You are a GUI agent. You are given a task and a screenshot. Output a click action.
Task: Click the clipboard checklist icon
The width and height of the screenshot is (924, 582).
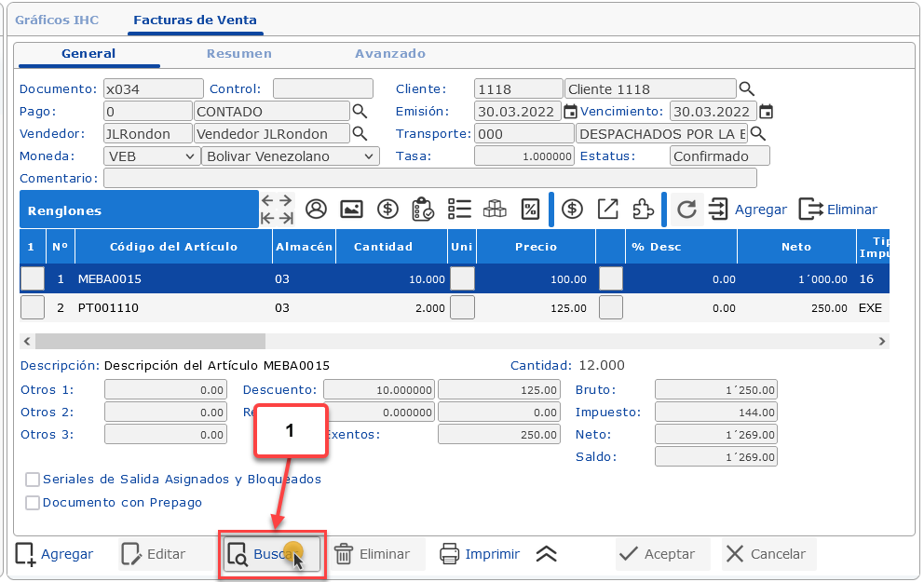pos(423,210)
